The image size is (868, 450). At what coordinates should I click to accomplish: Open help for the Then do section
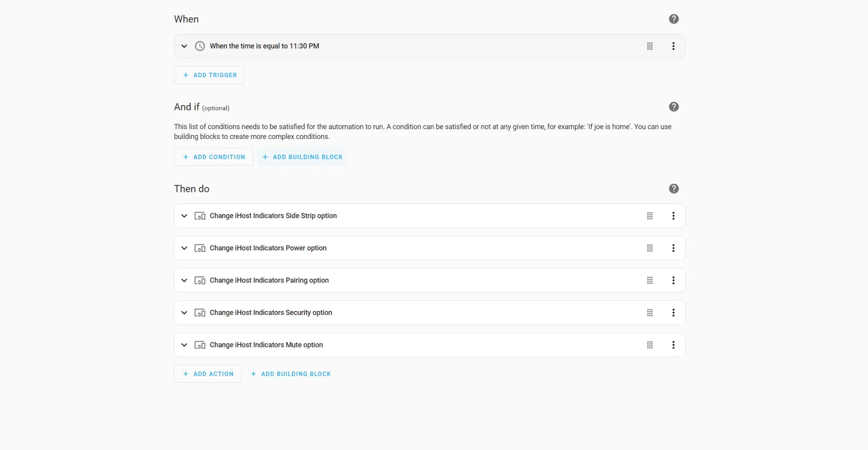(673, 189)
